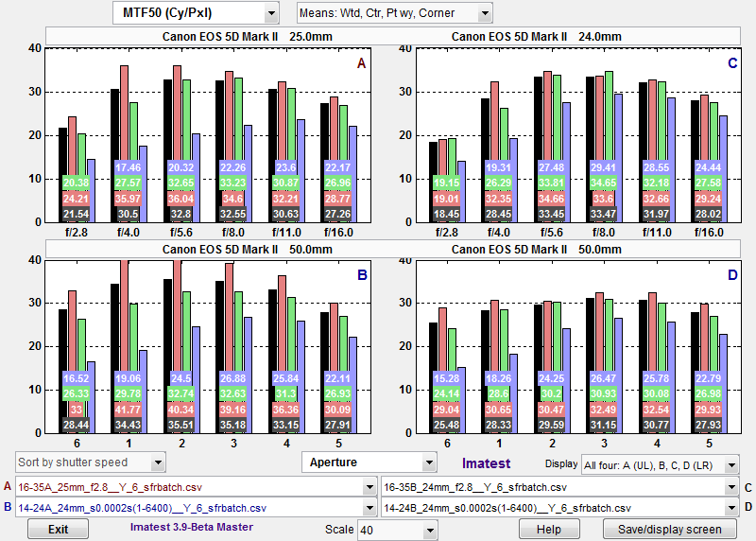
Task: Click the blue plot C letter label
Action: [732, 63]
